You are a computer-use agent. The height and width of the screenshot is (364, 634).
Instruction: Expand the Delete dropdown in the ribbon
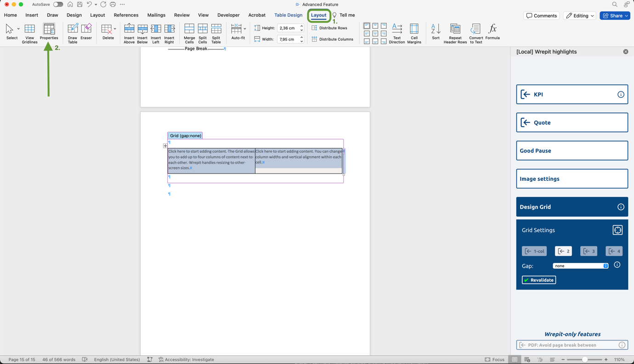point(115,29)
